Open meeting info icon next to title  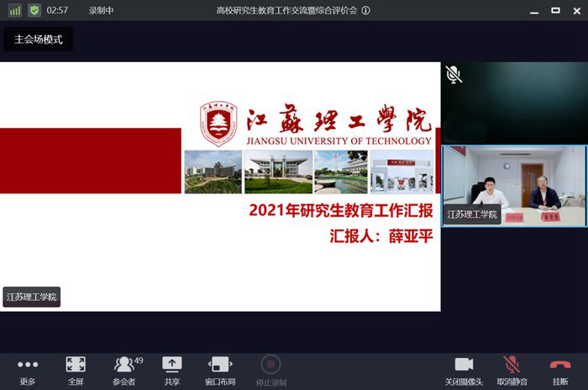pyautogui.click(x=365, y=11)
